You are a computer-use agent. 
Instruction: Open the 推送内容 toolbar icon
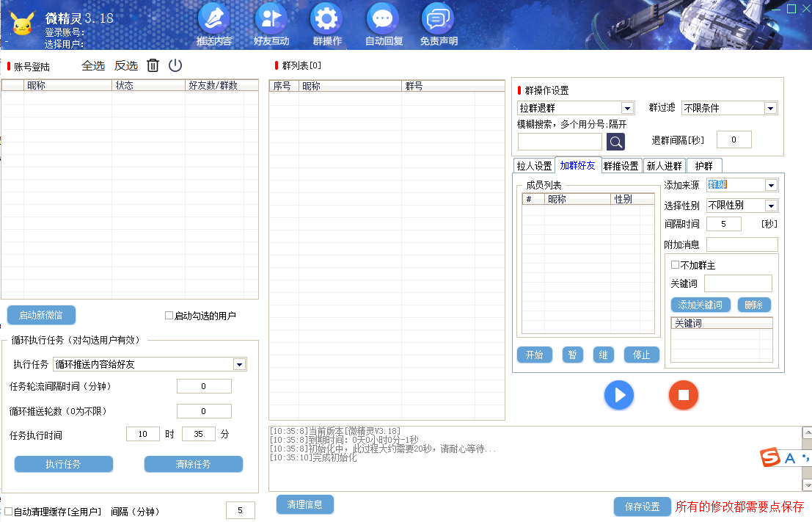213,20
